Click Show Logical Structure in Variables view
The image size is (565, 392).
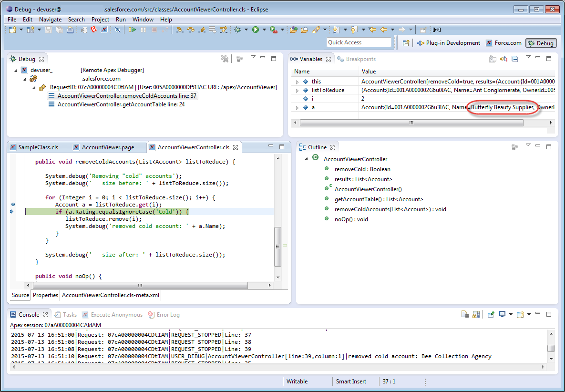click(x=504, y=59)
